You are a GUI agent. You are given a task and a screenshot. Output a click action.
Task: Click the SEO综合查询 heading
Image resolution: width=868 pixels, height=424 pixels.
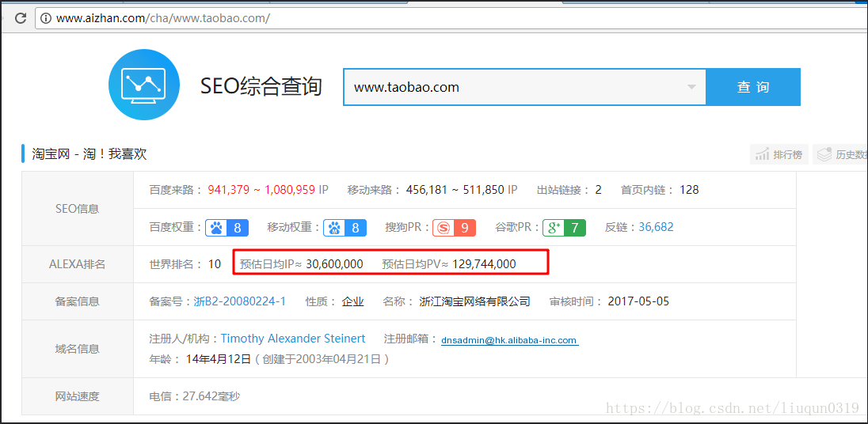(261, 86)
